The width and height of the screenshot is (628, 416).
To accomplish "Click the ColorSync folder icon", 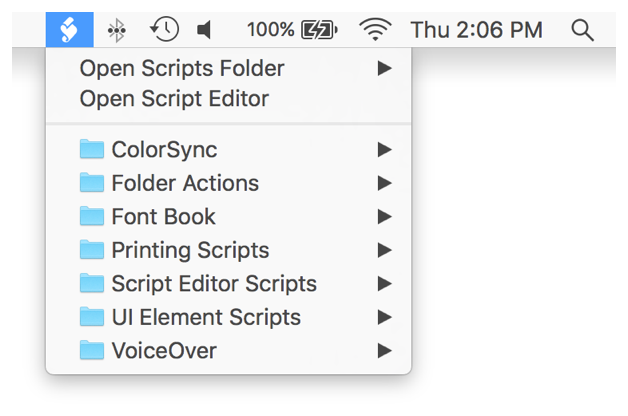I will pos(93,150).
